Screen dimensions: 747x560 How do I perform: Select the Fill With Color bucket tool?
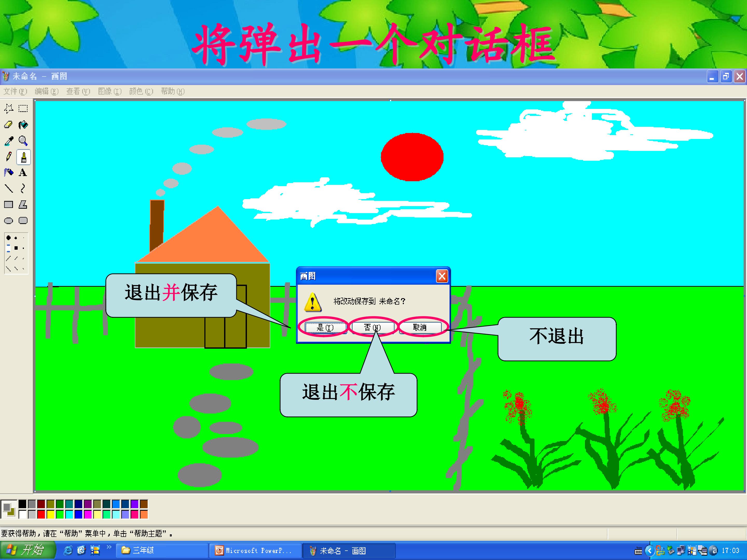coord(23,125)
